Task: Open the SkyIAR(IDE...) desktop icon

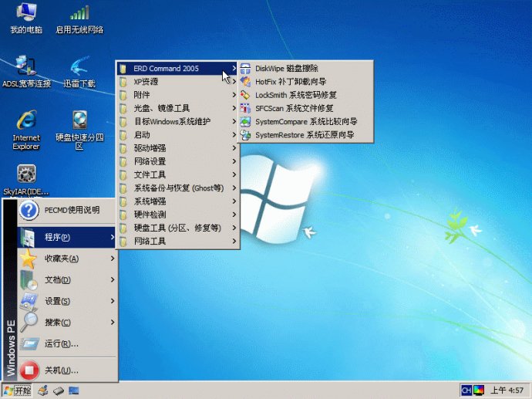Action: click(x=26, y=180)
